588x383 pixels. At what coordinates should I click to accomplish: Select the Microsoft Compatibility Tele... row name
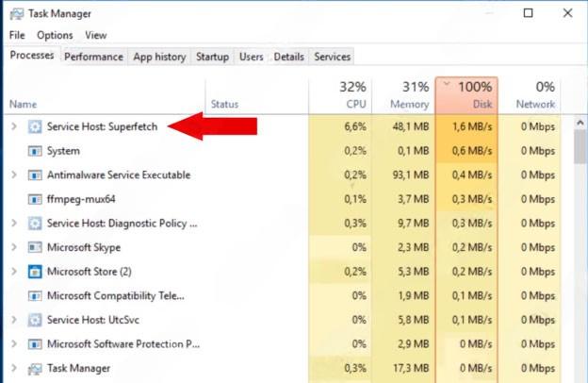point(116,296)
